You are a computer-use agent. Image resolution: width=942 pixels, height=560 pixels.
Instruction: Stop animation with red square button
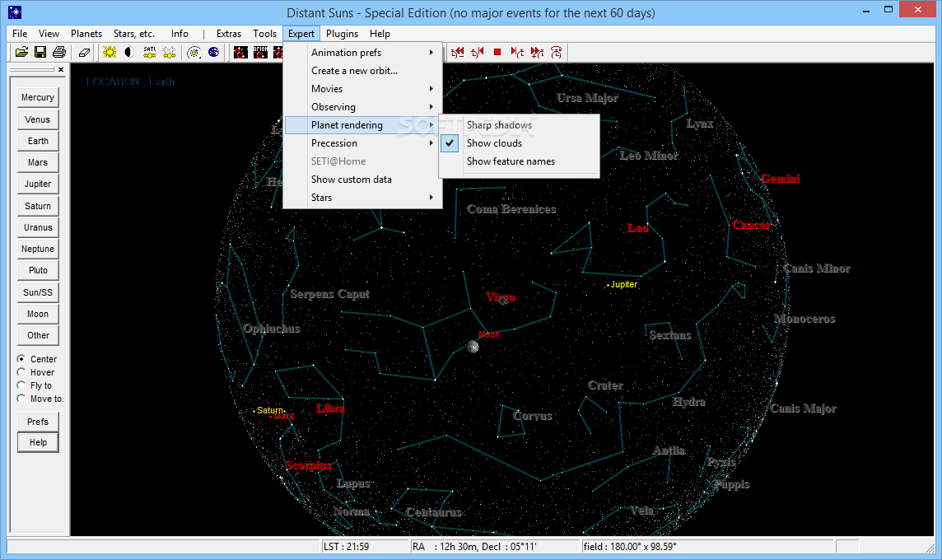point(497,52)
